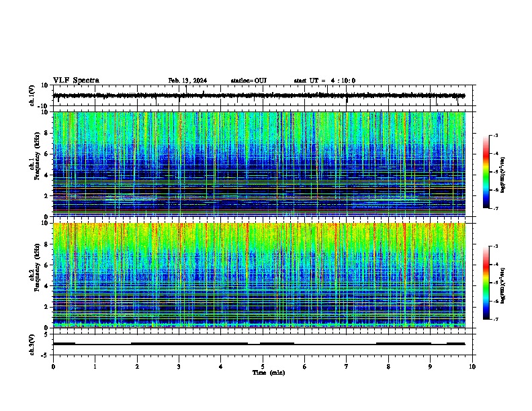Click time axis tick label "9"
532x411 pixels.
point(430,367)
